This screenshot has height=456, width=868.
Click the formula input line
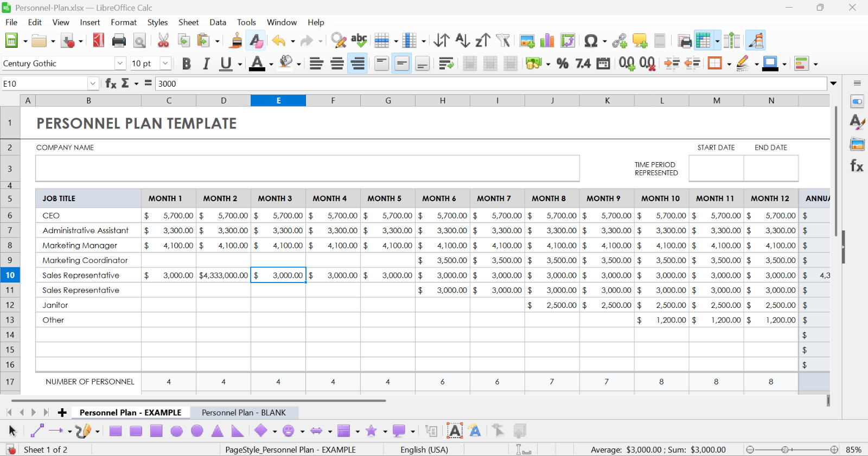(x=490, y=84)
